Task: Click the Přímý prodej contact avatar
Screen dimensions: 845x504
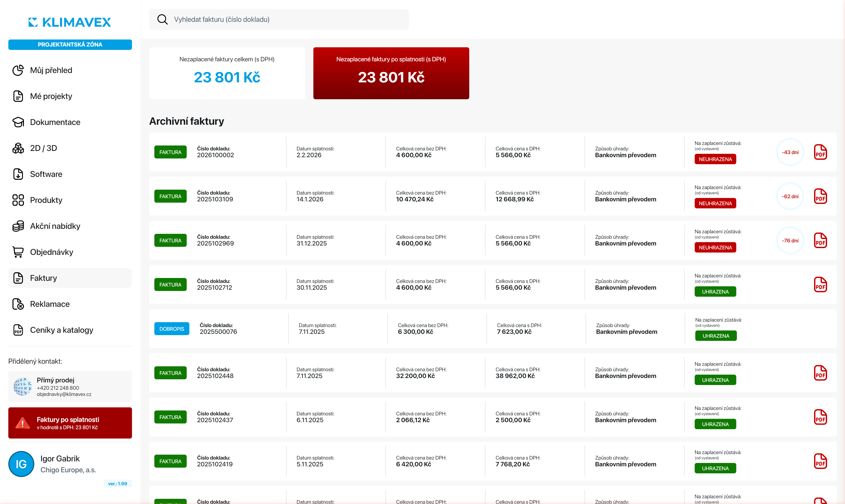Action: [22, 387]
